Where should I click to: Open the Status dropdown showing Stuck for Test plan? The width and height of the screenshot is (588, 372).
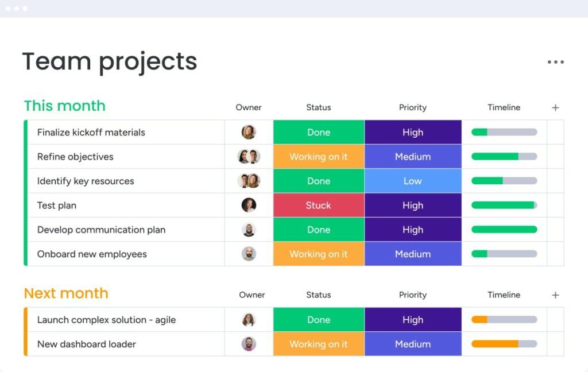pyautogui.click(x=319, y=205)
